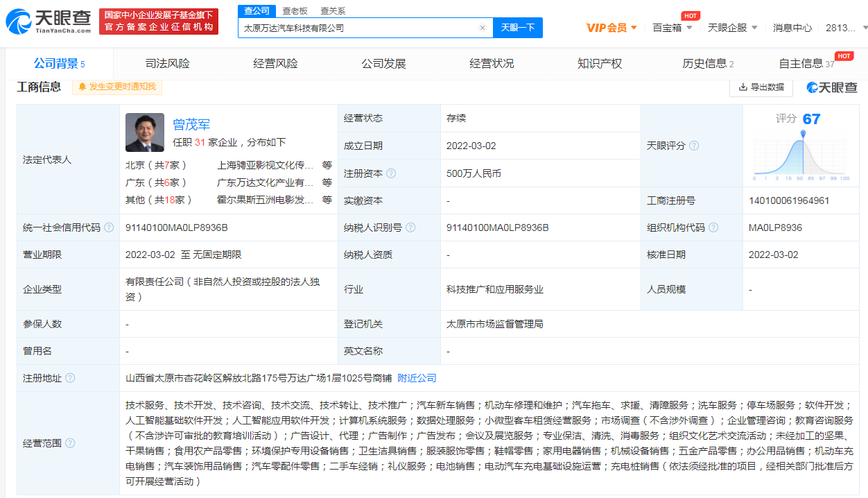Image resolution: width=868 pixels, height=498 pixels.
Task: Open the VIP会员 dropdown menu
Action: [611, 28]
